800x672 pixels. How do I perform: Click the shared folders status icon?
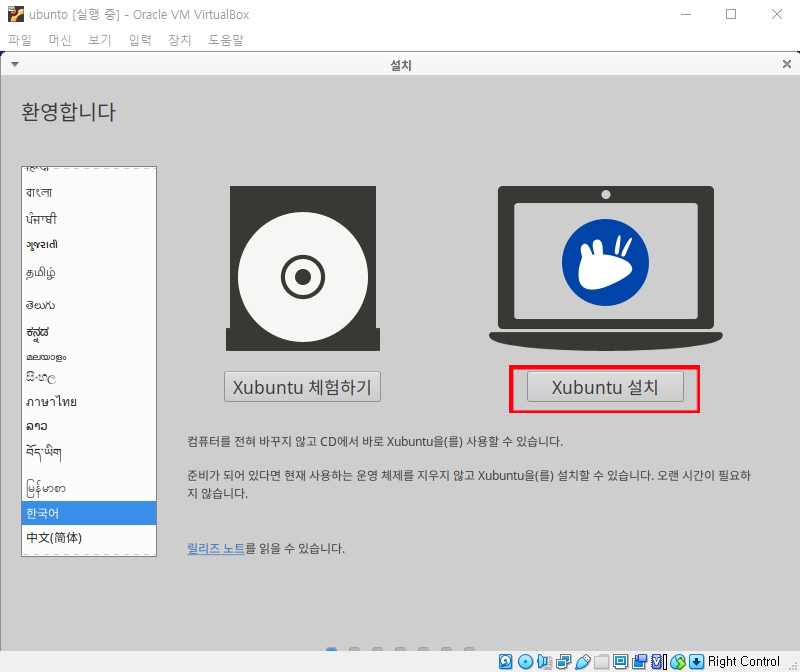(x=602, y=662)
